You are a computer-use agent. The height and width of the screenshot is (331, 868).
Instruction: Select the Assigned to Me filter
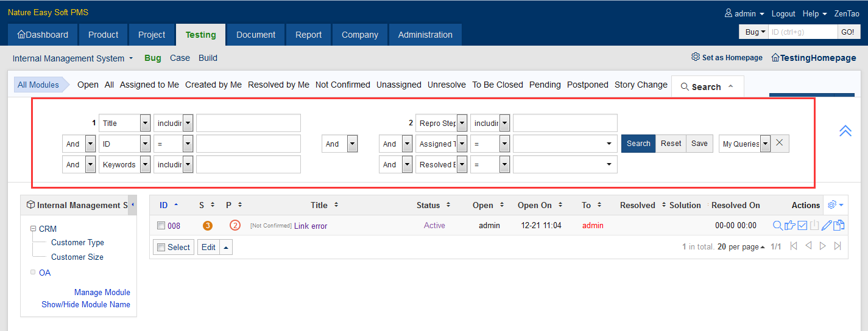[x=149, y=85]
